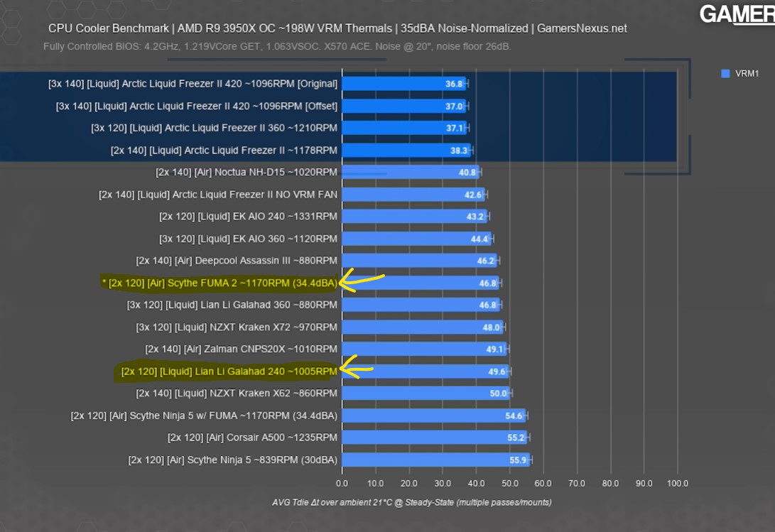Viewport: 775px width, 532px height.
Task: Click the Scythe Ninja 5 ~839RPM (30dBA) label
Action: [233, 460]
